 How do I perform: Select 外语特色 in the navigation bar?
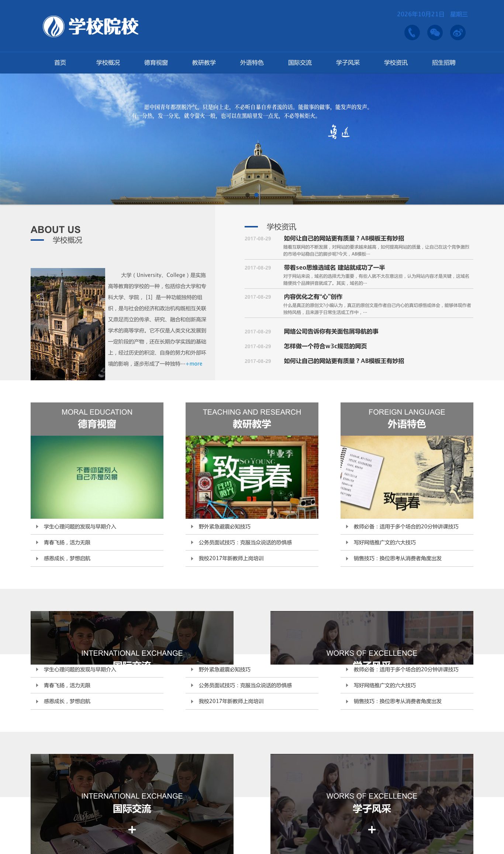pos(252,63)
